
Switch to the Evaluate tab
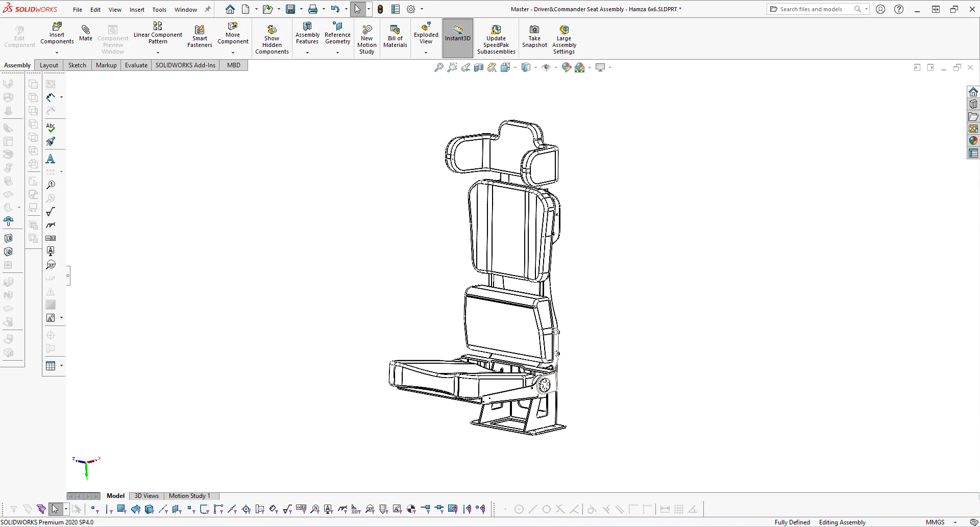pos(136,65)
